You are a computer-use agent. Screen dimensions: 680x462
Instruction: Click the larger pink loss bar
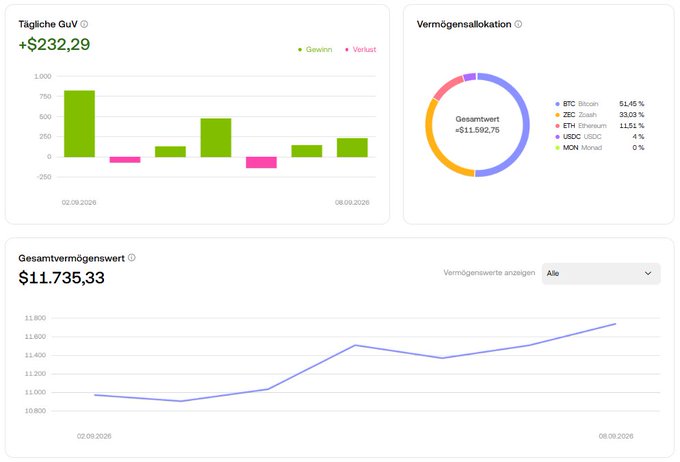click(262, 162)
